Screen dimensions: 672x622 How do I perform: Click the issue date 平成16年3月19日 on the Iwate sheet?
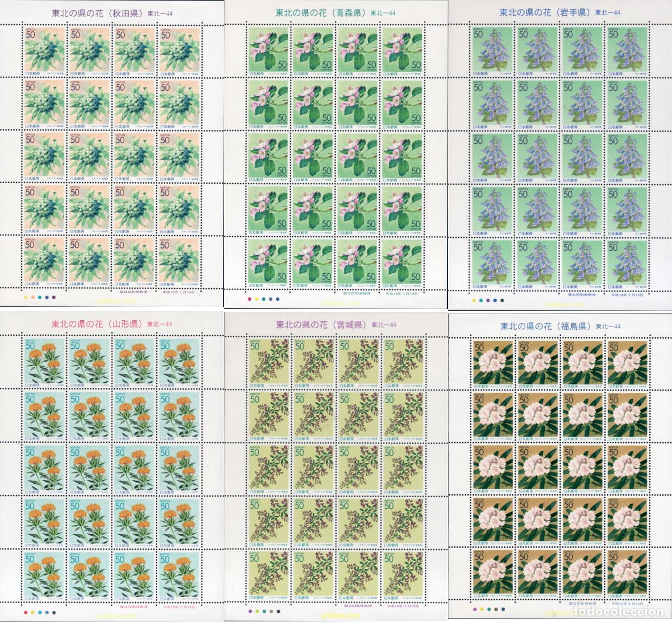(628, 294)
